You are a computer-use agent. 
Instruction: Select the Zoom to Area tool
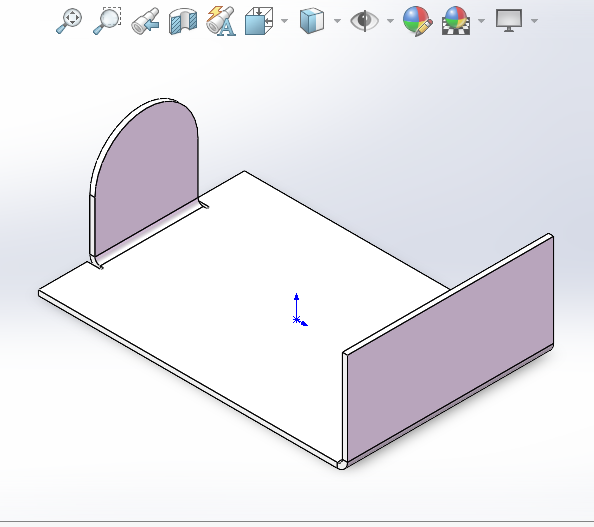(107, 21)
